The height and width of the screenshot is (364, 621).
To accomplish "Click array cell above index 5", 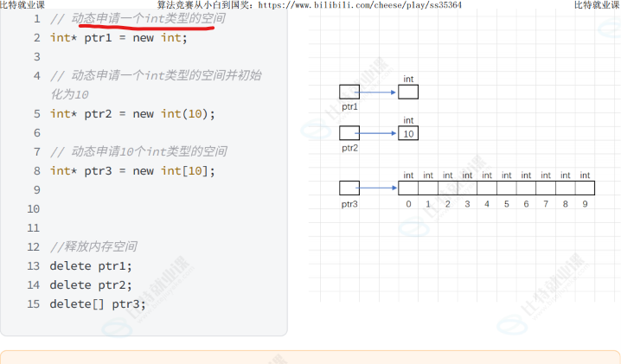I will point(507,188).
